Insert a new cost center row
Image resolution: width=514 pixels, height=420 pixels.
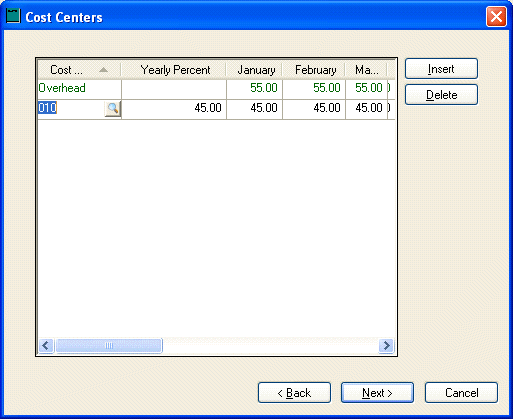[x=441, y=69]
